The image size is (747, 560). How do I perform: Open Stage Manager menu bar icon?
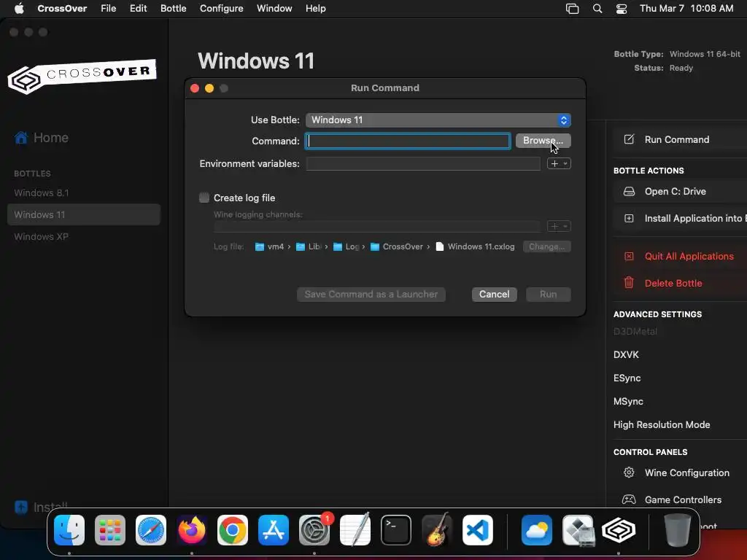[572, 9]
